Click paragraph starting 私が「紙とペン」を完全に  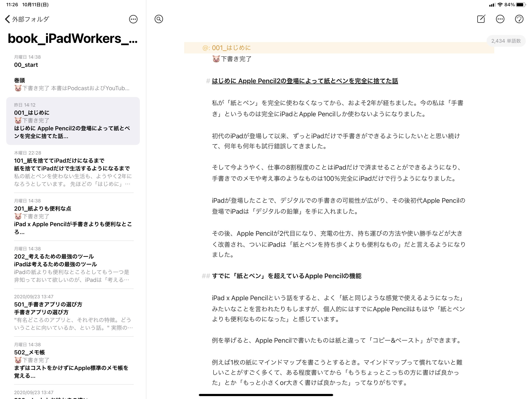pos(337,109)
